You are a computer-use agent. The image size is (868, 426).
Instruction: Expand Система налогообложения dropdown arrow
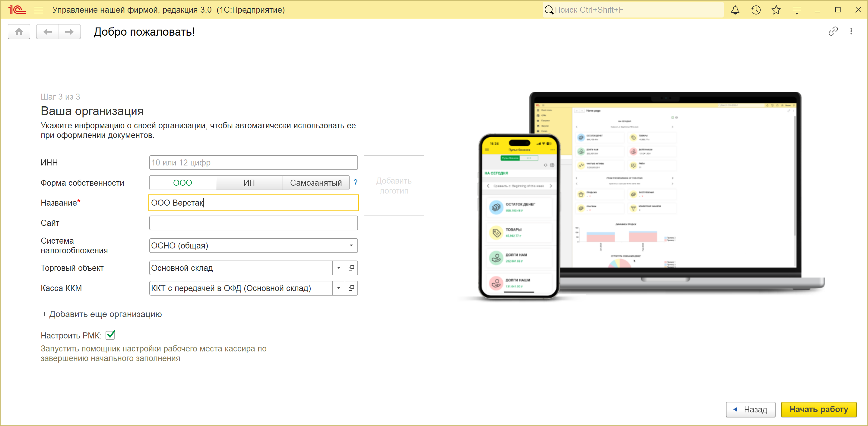pyautogui.click(x=351, y=245)
